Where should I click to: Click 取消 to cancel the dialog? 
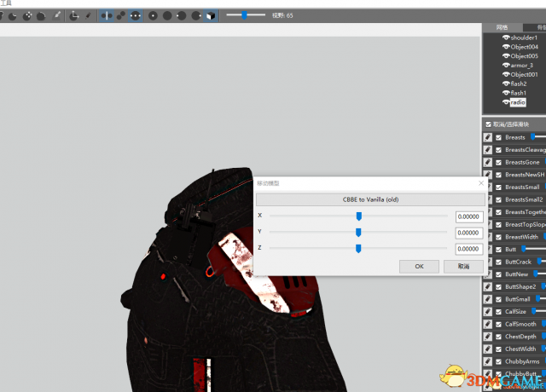click(463, 267)
